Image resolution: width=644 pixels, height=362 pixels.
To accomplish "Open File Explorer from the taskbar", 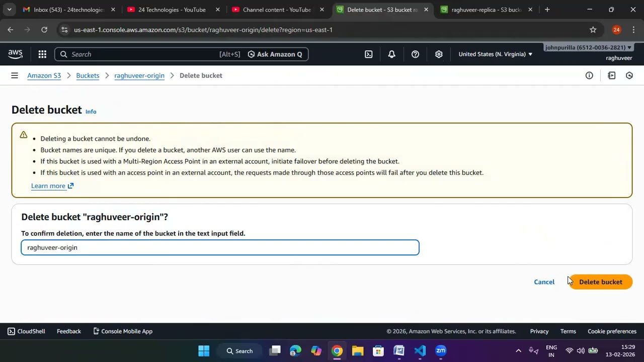I will click(358, 351).
